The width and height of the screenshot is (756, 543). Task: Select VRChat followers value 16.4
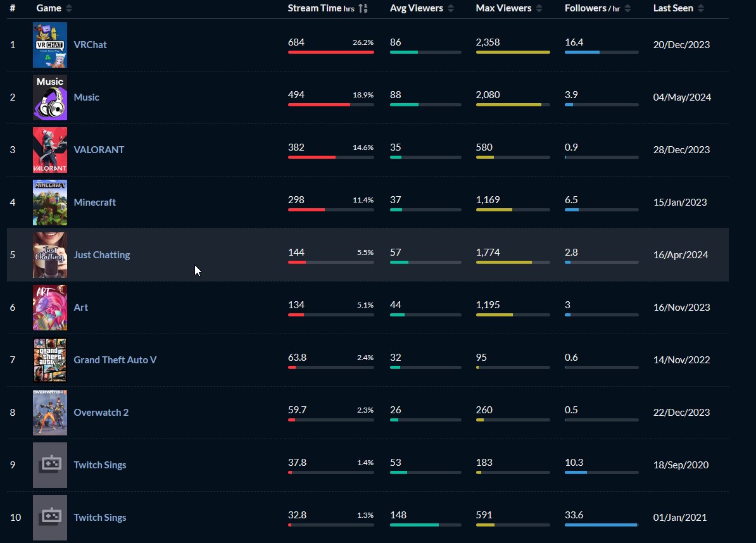tap(574, 42)
